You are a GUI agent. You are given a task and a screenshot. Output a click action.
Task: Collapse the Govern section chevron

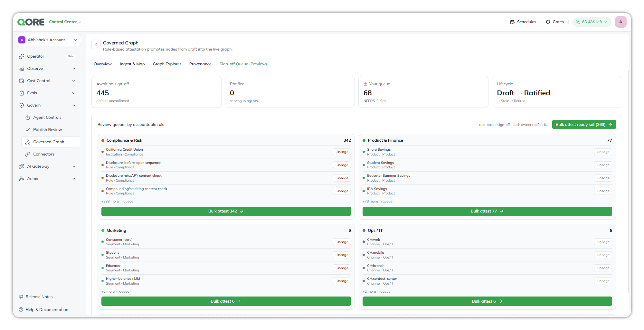tap(74, 105)
